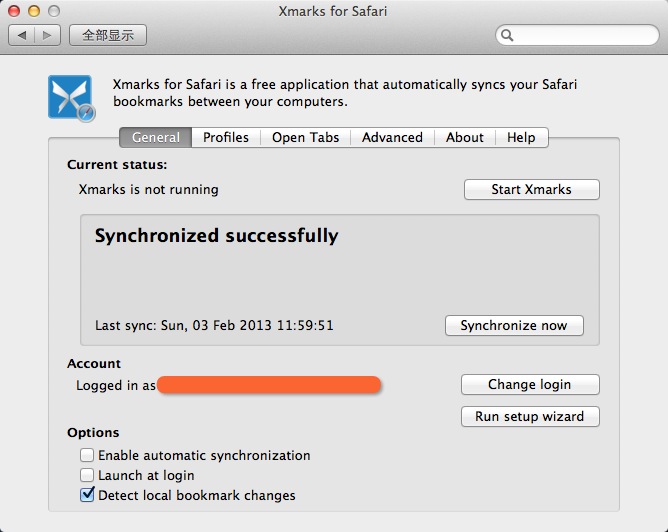Click the magnifying glass search icon
The image size is (668, 532).
coord(507,35)
